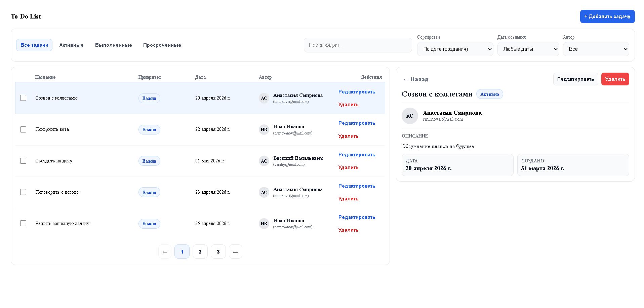
Task: Edit the Поговорить о погоде task
Action: [357, 186]
